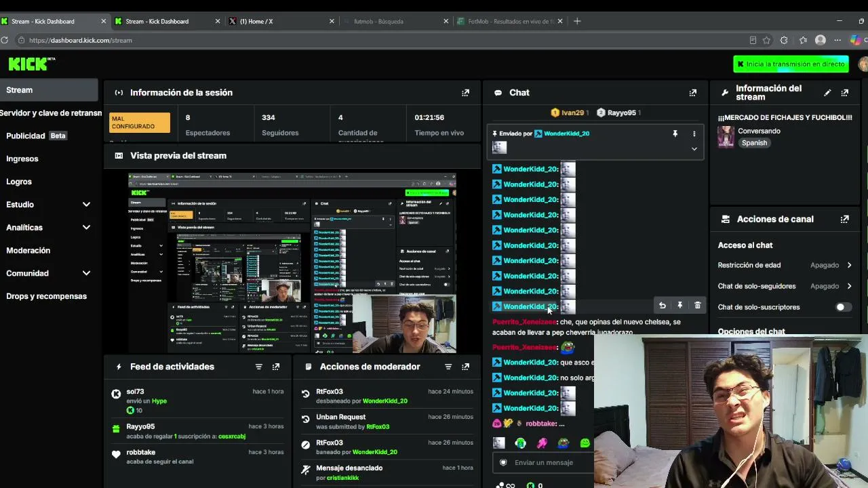Switch to the FotMob results browser tab
This screenshot has width=868, height=488.
[510, 21]
